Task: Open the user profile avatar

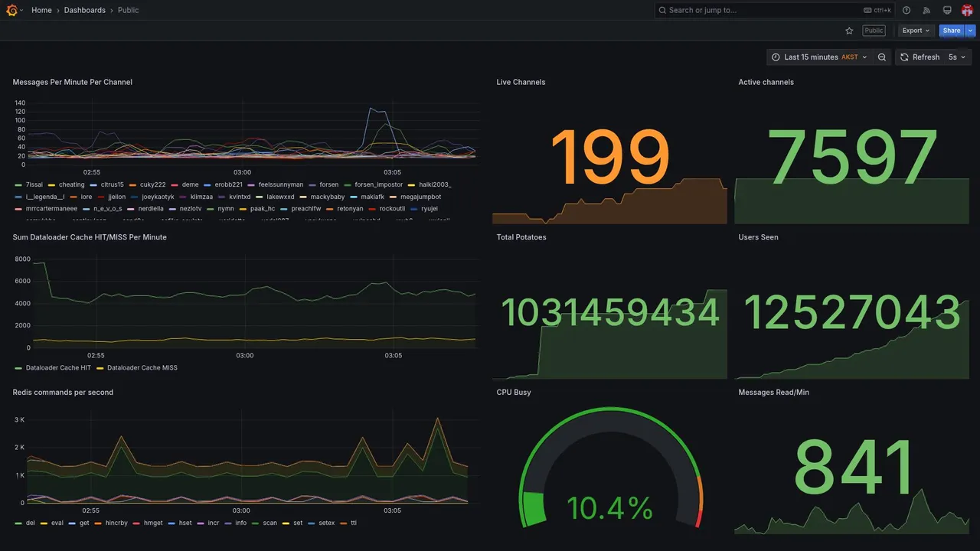Action: pos(967,10)
